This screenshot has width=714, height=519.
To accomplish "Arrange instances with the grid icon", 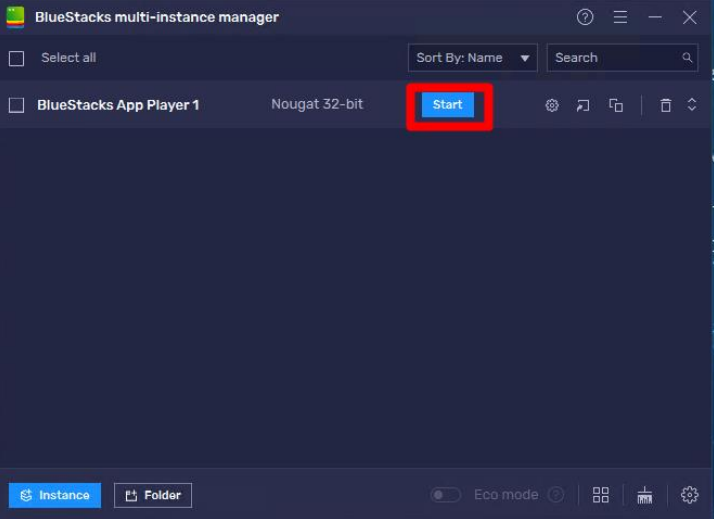I will tap(601, 495).
